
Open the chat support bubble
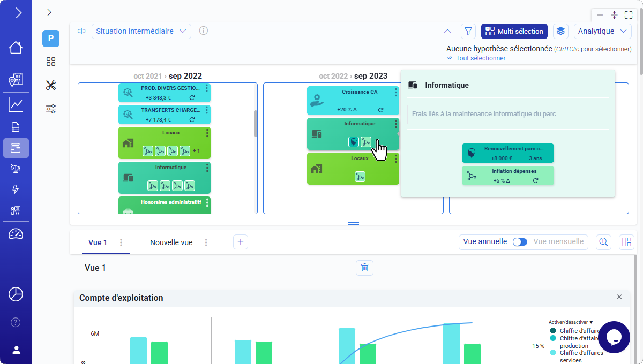pyautogui.click(x=614, y=337)
